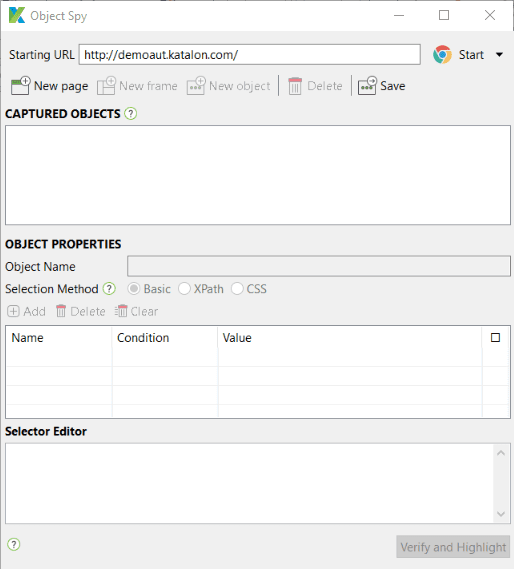Click the Object Name input field
This screenshot has height=569, width=514.
319,266
